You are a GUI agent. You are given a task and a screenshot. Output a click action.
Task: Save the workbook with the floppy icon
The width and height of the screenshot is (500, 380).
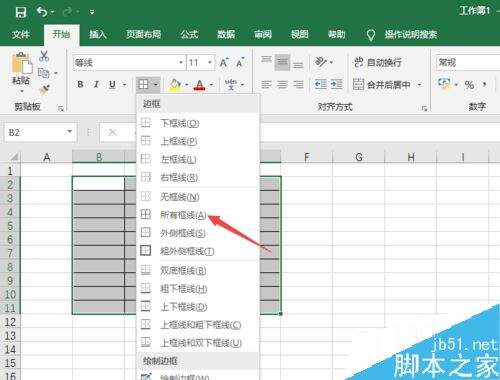21,12
